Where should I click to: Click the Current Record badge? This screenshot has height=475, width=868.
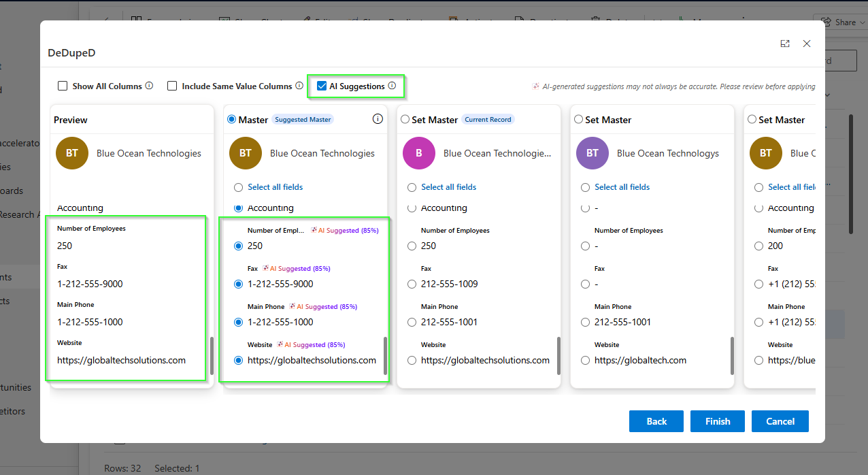488,119
